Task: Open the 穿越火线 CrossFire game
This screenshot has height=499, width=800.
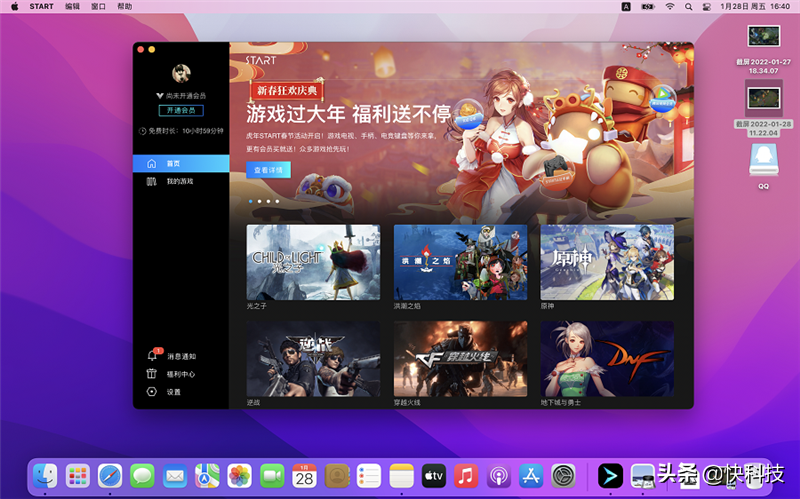Action: 460,358
